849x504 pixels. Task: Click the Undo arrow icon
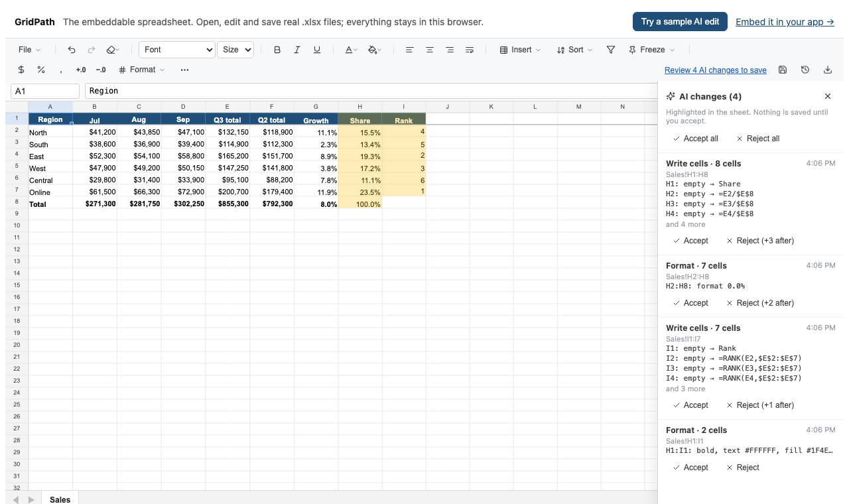72,50
